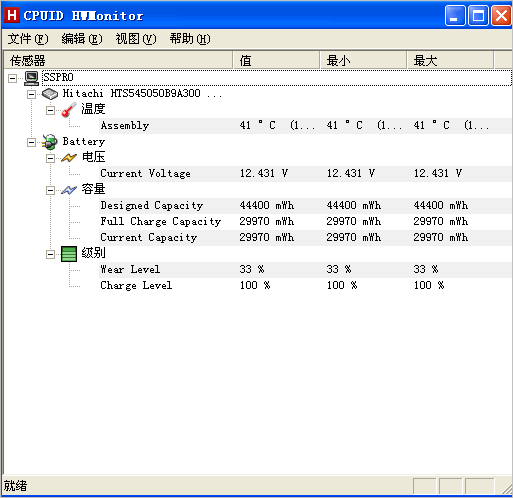
Task: Click the HWMonitor red H title icon
Action: (x=12, y=15)
